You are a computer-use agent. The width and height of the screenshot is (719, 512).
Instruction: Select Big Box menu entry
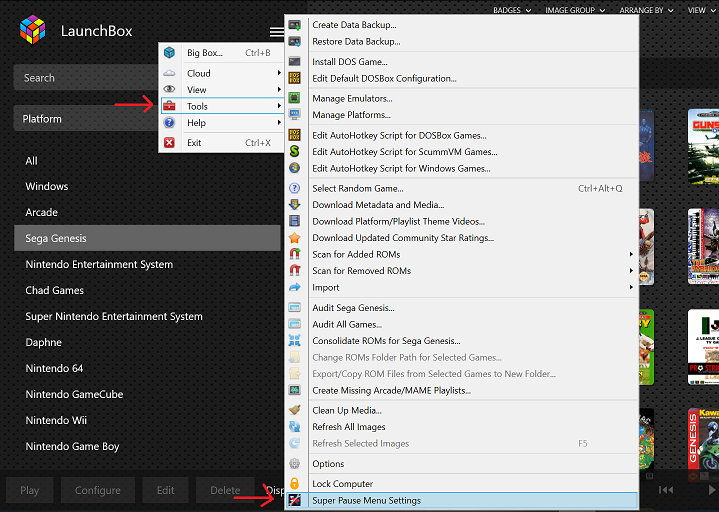click(222, 53)
